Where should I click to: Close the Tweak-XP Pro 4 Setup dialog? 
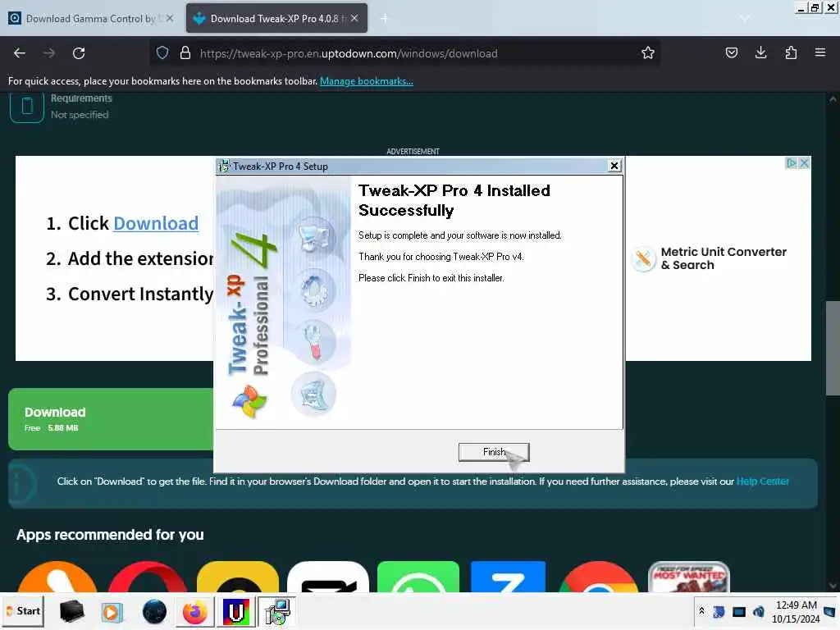[614, 166]
